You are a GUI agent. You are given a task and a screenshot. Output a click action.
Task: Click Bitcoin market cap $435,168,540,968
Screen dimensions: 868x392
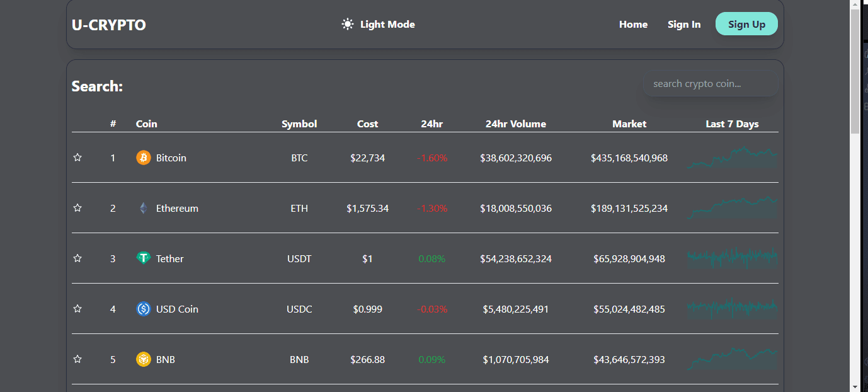629,158
